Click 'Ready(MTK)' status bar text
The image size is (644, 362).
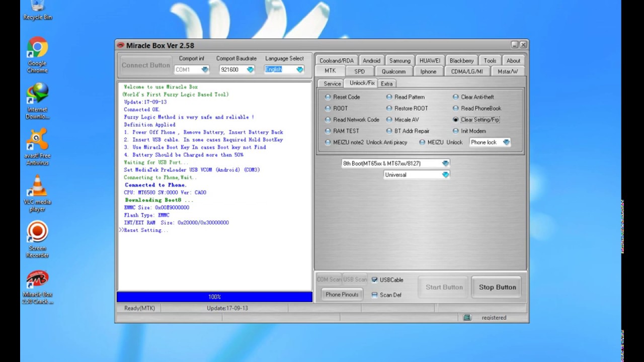(x=139, y=308)
